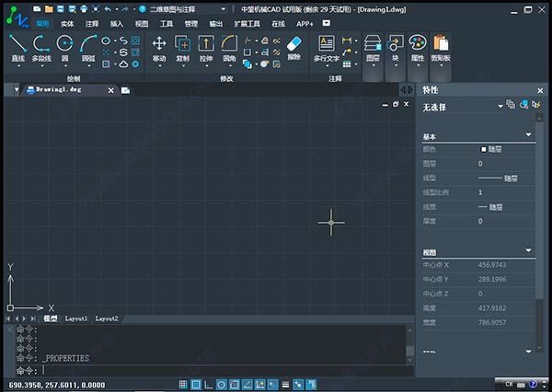This screenshot has height=392, width=552.
Task: Switch to the 扩展工具 ribbon tab
Action: pos(247,24)
